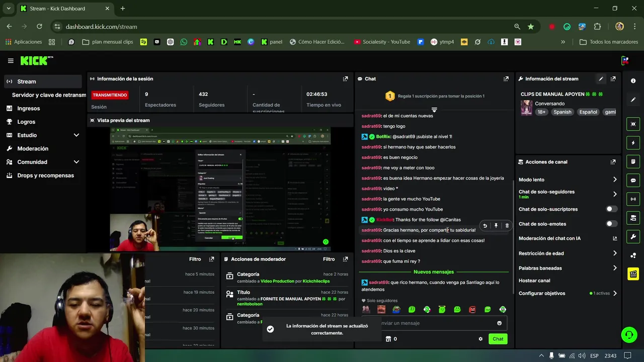
Task: Click sadrat69 username on "tengo logo" message
Action: click(371, 126)
